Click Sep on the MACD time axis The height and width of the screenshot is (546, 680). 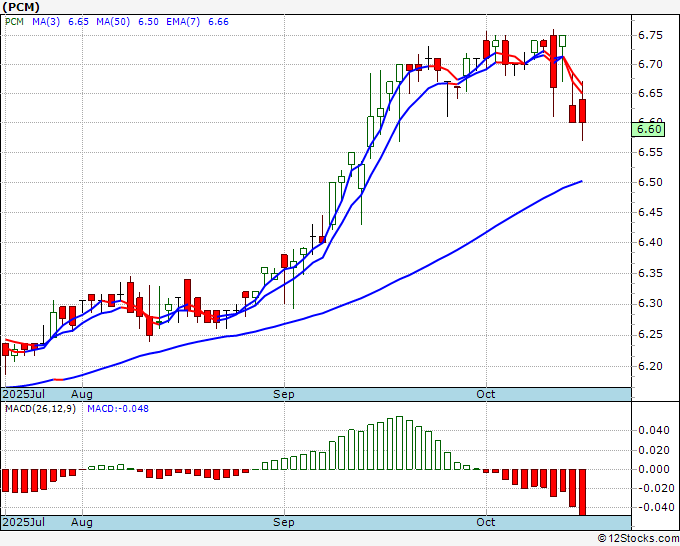[284, 522]
